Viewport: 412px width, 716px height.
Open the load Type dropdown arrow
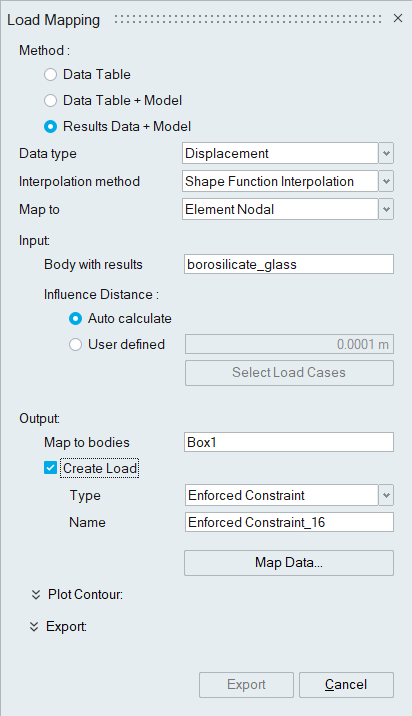(x=386, y=495)
